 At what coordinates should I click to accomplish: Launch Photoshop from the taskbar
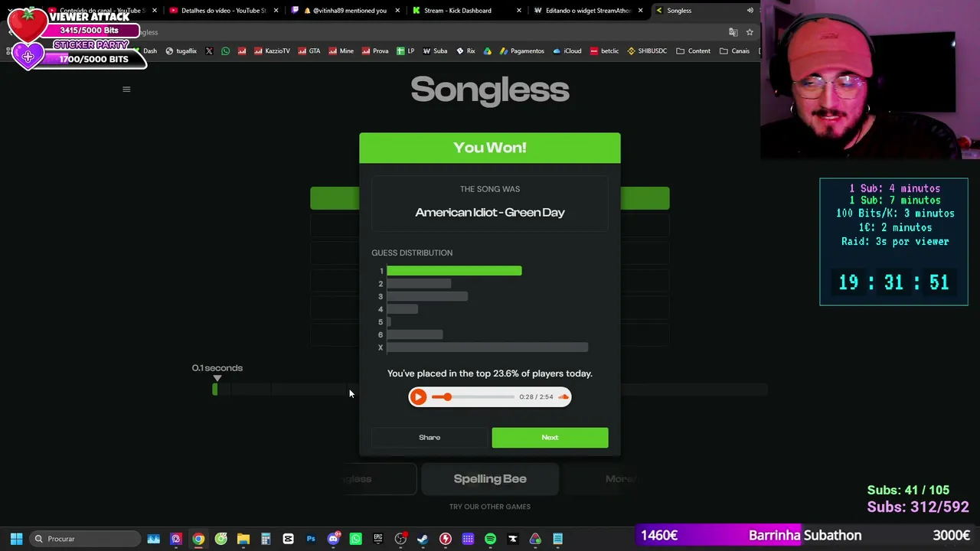tap(311, 539)
